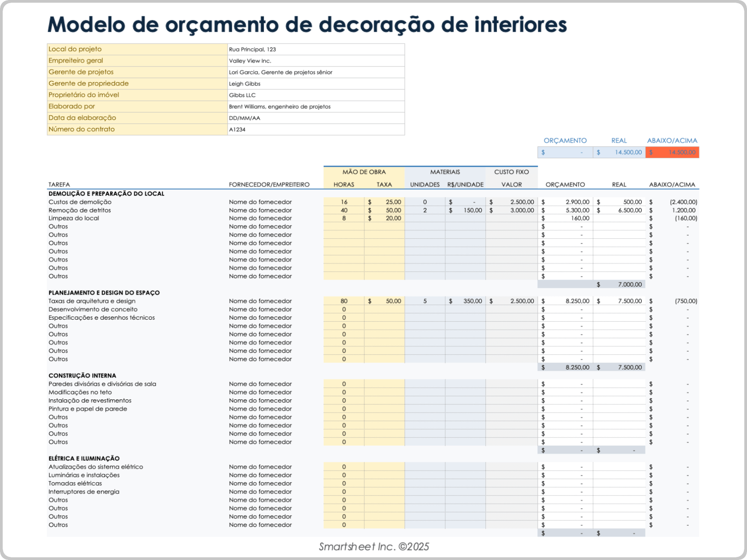747x560 pixels.
Task: Select the 'Proprietário do imóvel' label
Action: (x=137, y=95)
